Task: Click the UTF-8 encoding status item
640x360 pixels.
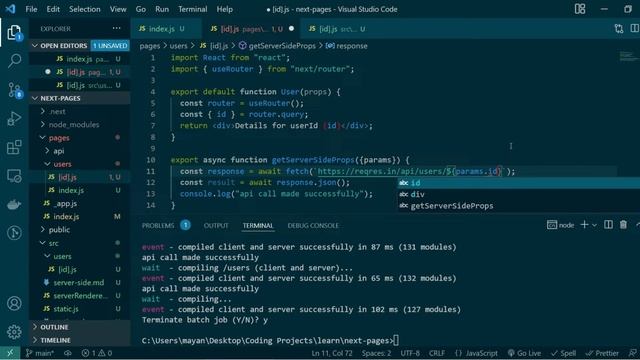Action: click(x=410, y=353)
